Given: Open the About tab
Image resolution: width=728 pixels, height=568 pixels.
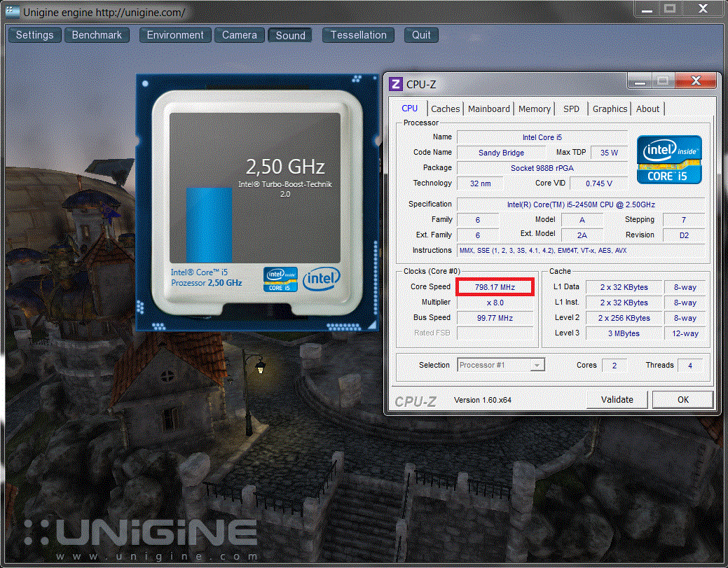Looking at the screenshot, I should pos(647,109).
